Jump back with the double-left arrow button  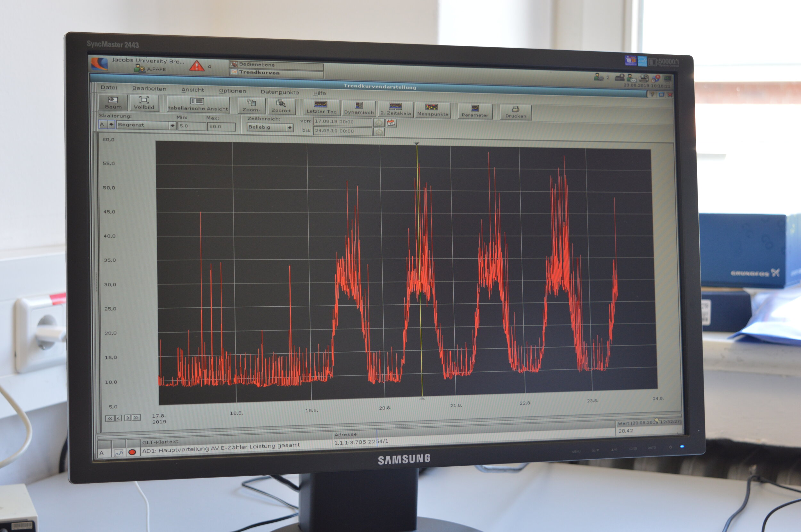click(x=110, y=418)
